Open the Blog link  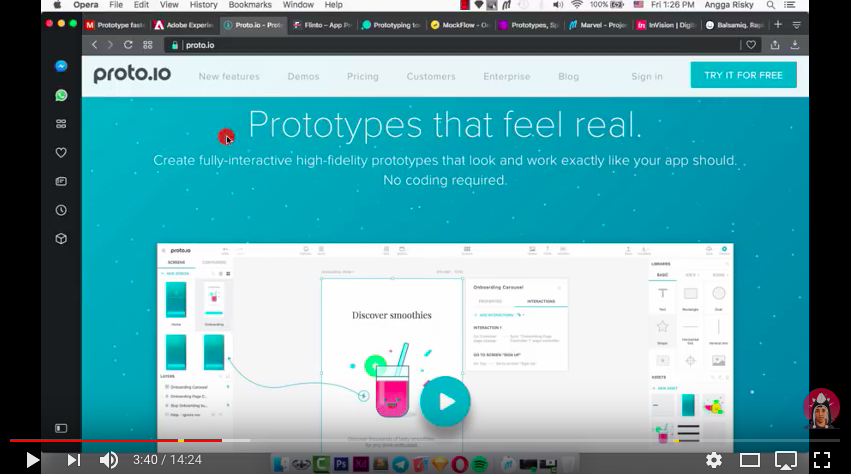(x=569, y=77)
